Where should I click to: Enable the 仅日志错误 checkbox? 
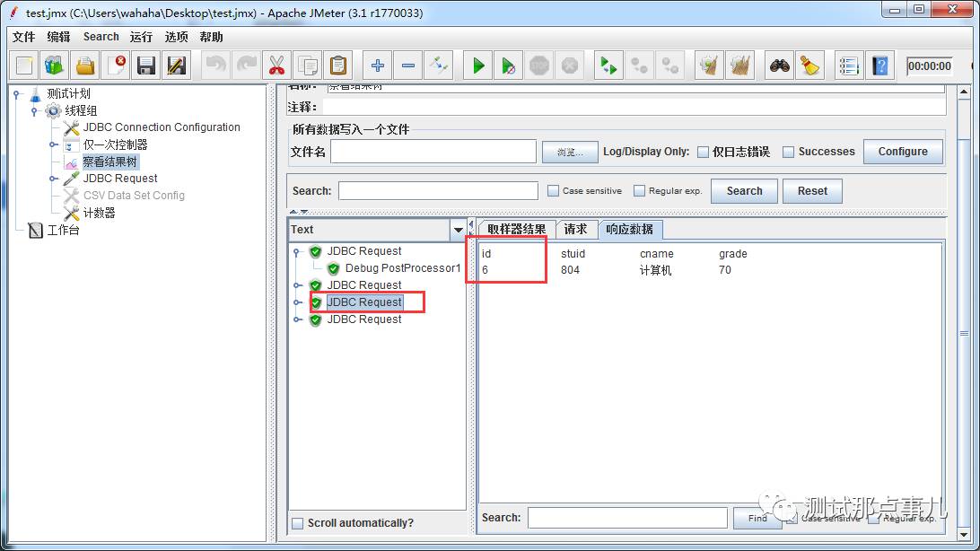[x=703, y=152]
